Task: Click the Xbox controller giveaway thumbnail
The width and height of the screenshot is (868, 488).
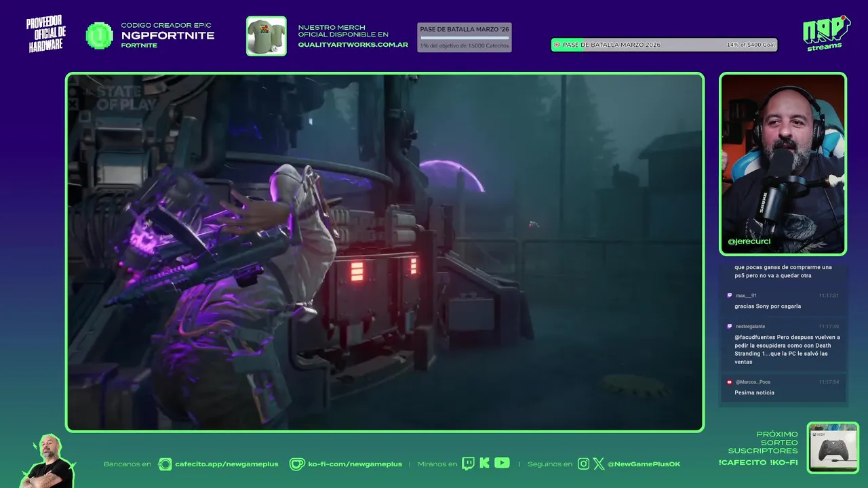Action: click(x=833, y=448)
